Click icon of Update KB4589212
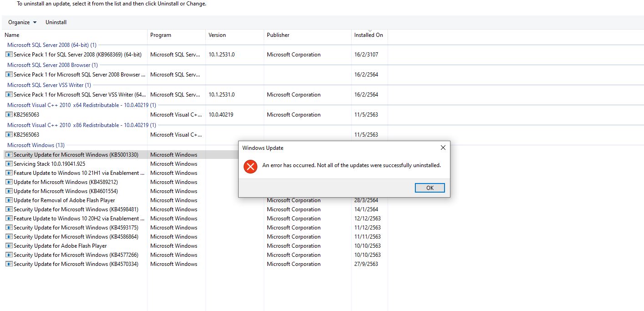The height and width of the screenshot is (311, 644). click(x=9, y=182)
